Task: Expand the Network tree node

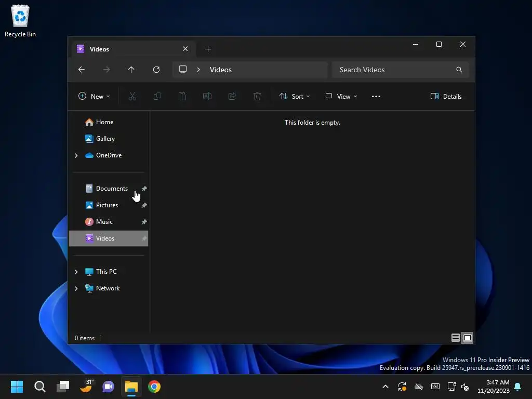Action: point(76,288)
